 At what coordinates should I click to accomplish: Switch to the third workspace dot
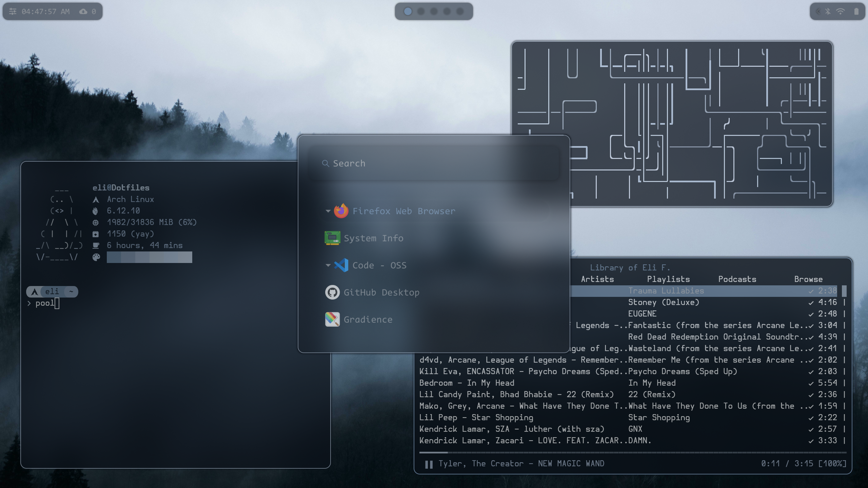pos(434,12)
